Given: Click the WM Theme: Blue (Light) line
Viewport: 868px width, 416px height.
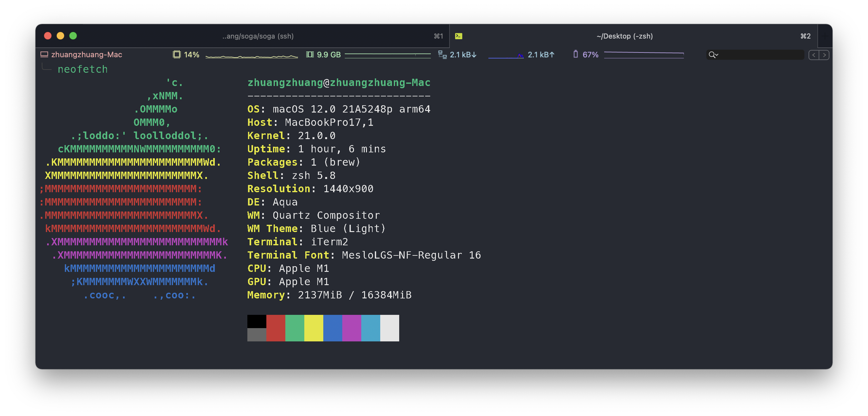Looking at the screenshot, I should tap(316, 229).
